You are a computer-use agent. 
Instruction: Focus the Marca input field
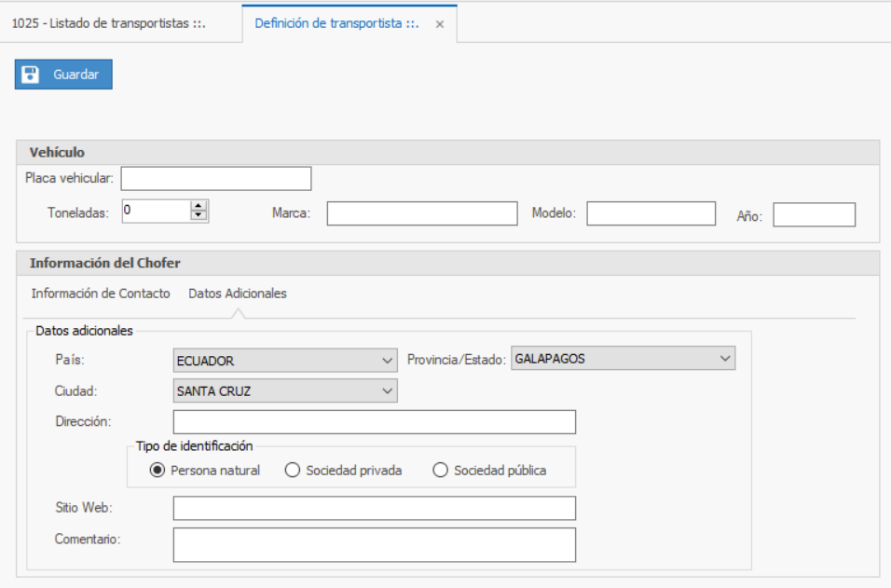coord(421,213)
